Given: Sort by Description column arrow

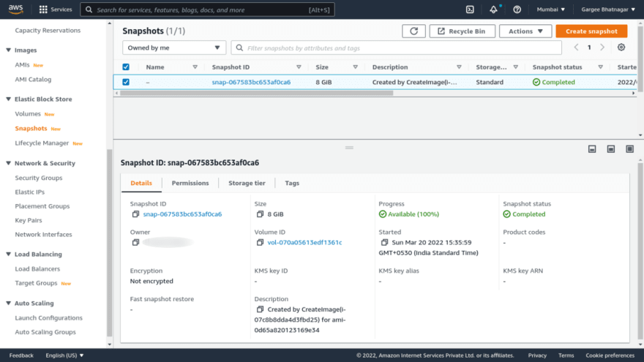Looking at the screenshot, I should coord(459,67).
